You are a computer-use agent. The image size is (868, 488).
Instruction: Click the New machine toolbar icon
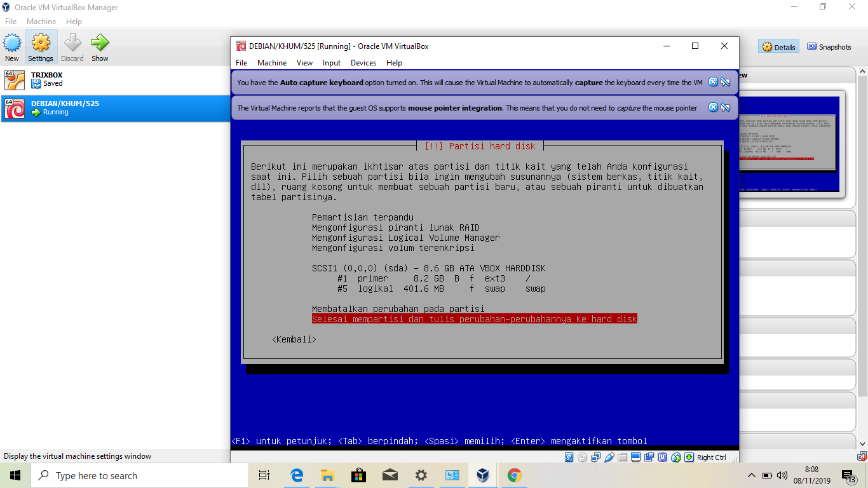[x=12, y=48]
